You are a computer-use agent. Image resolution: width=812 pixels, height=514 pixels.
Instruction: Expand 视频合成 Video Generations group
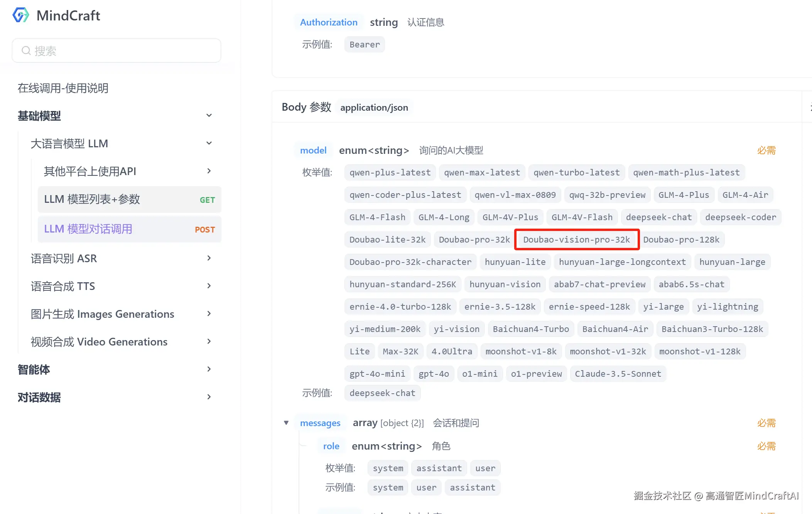[x=209, y=342]
